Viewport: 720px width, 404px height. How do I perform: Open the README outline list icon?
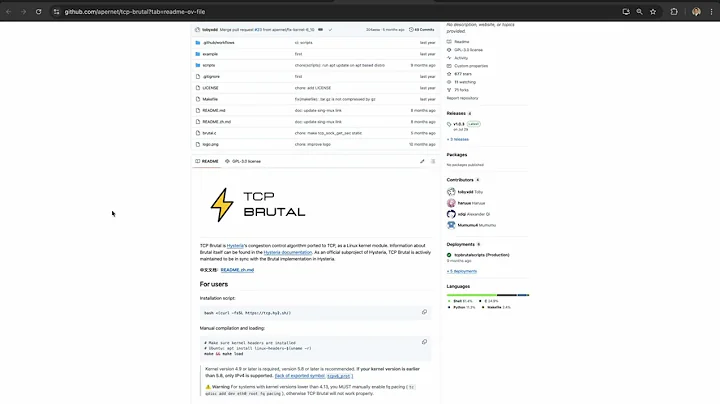(433, 161)
